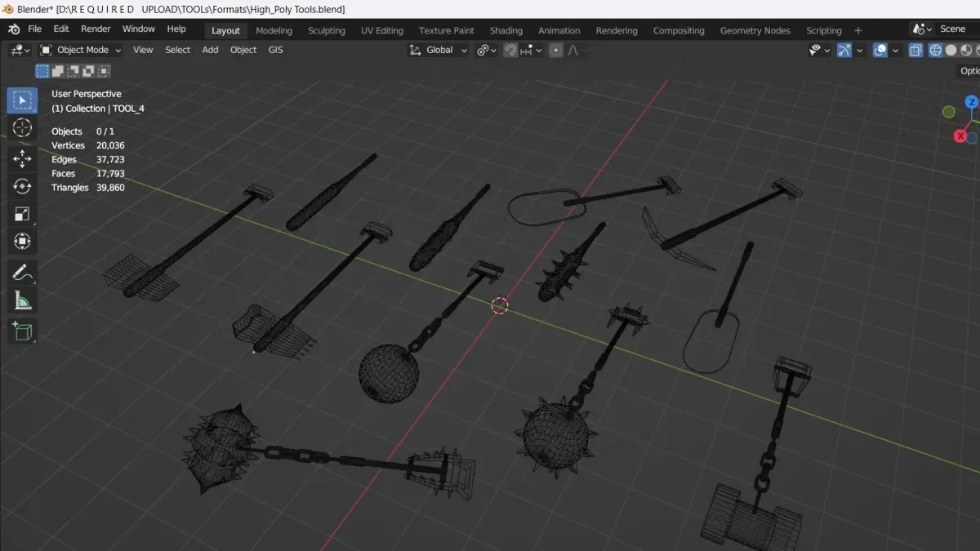The width and height of the screenshot is (980, 551).
Task: Open Global transform orientation dropdown
Action: pos(439,50)
